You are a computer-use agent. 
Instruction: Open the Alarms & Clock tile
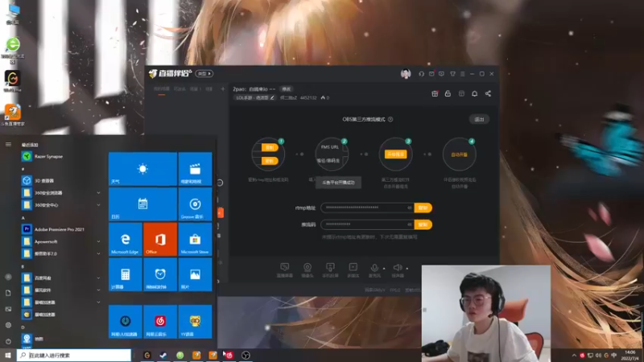[x=160, y=274]
